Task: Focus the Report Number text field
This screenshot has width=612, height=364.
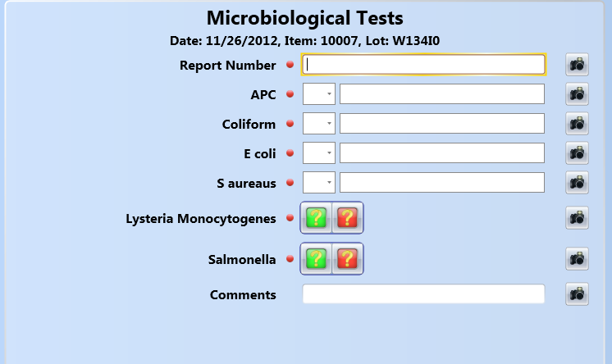Action: pyautogui.click(x=423, y=65)
